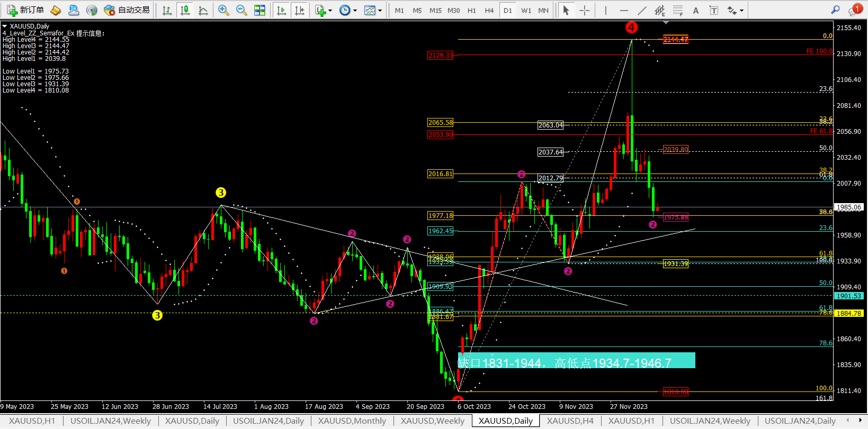Select the H1 timeframe button

471,11
